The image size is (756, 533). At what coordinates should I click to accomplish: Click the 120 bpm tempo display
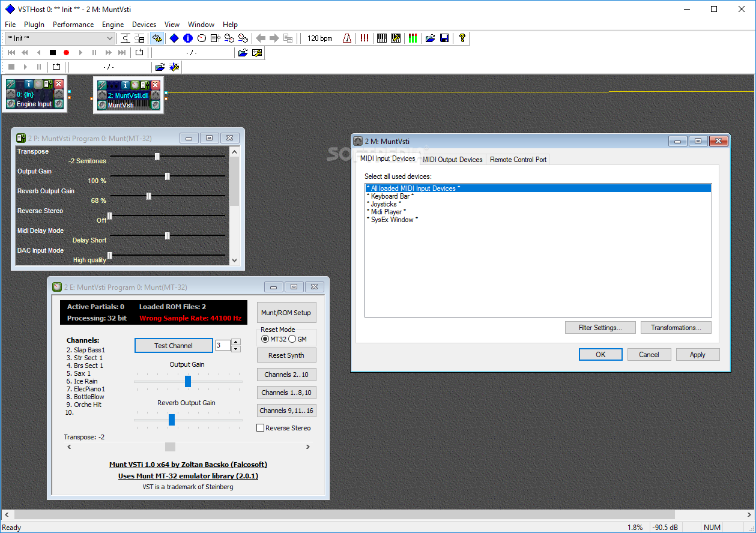[320, 38]
